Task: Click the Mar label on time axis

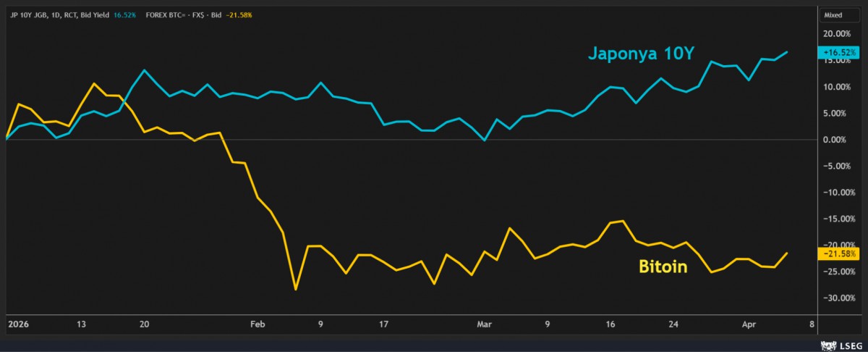Action: [483, 325]
